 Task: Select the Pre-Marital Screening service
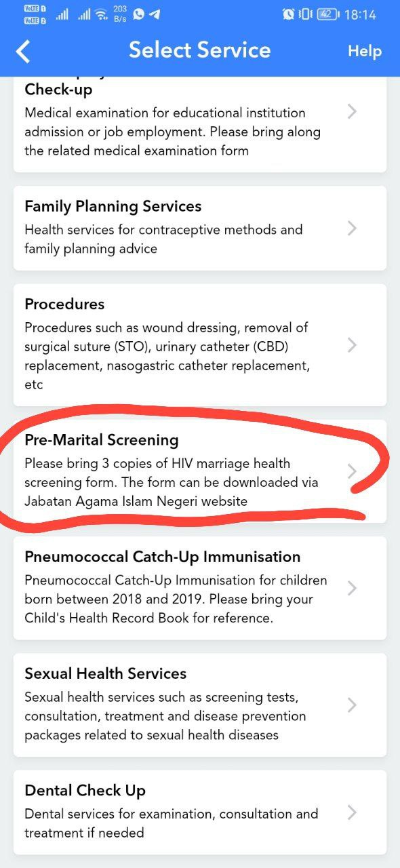[169, 471]
